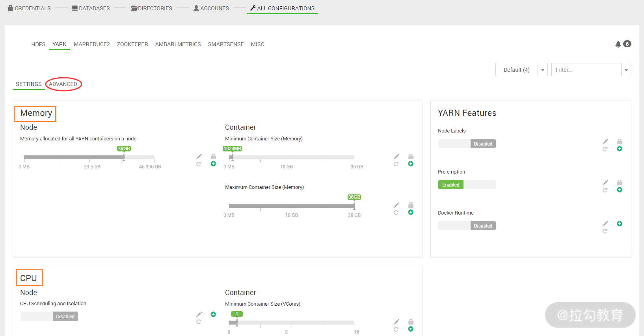Open Default (4) config group dropdown arrow

point(543,70)
